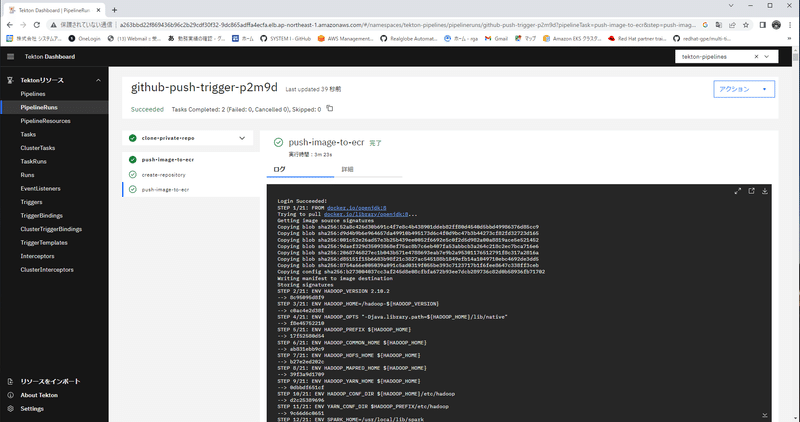Image resolution: width=800 pixels, height=422 pixels.
Task: Bookmark this page with the star icon
Action: pyautogui.click(x=746, y=24)
